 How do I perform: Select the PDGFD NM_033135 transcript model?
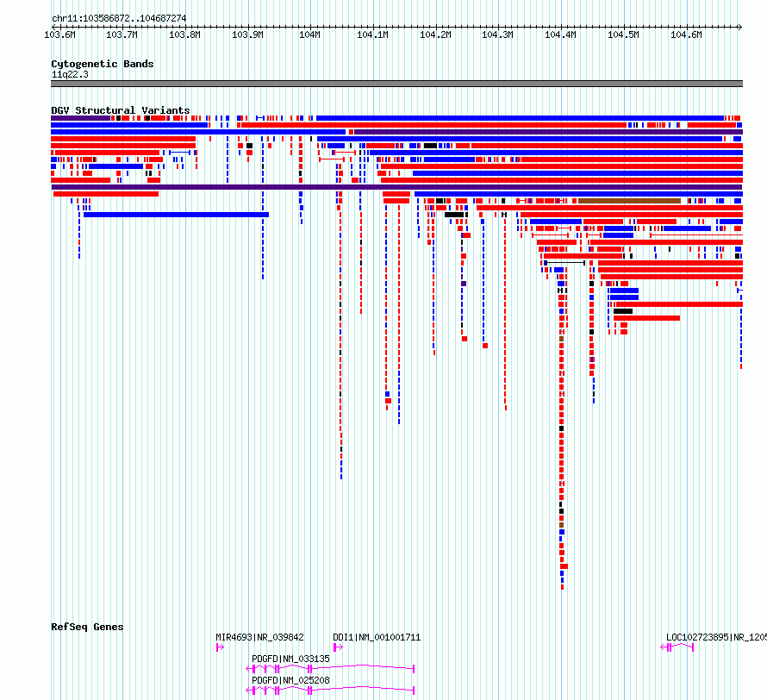point(330,669)
